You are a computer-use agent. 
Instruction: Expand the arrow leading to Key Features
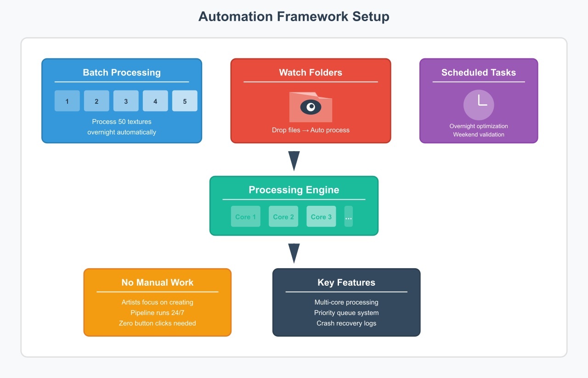coord(294,252)
